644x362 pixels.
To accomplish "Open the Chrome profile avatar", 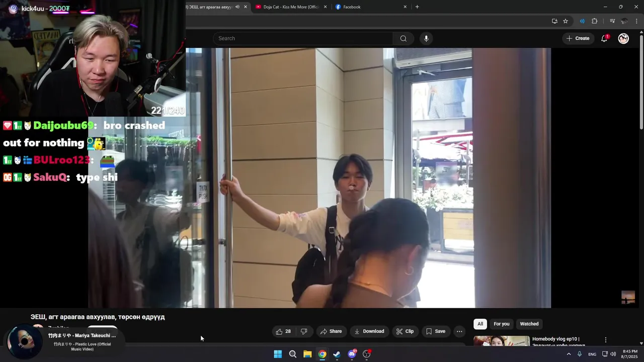I will [x=624, y=21].
